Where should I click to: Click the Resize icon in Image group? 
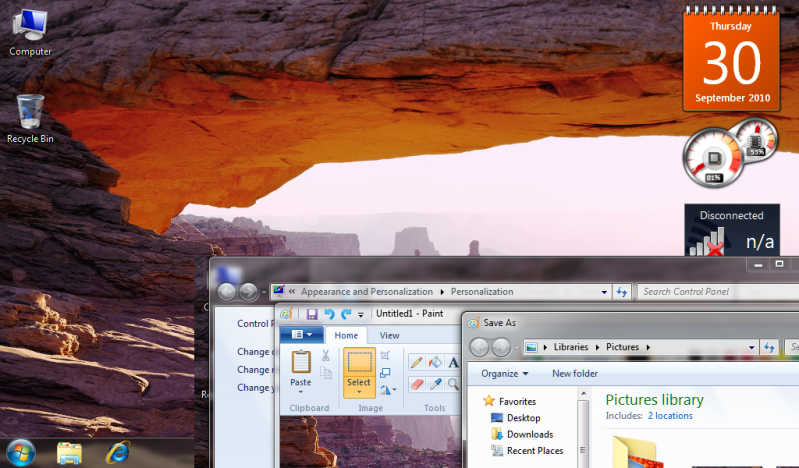coord(386,372)
